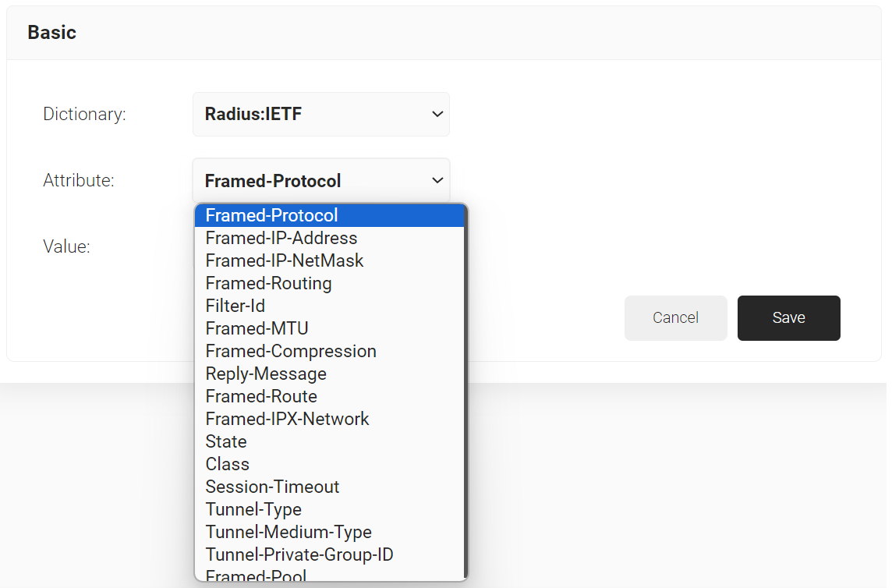Click the Attribute dropdown showing Framed-Protocol
The image size is (892, 588).
point(320,181)
